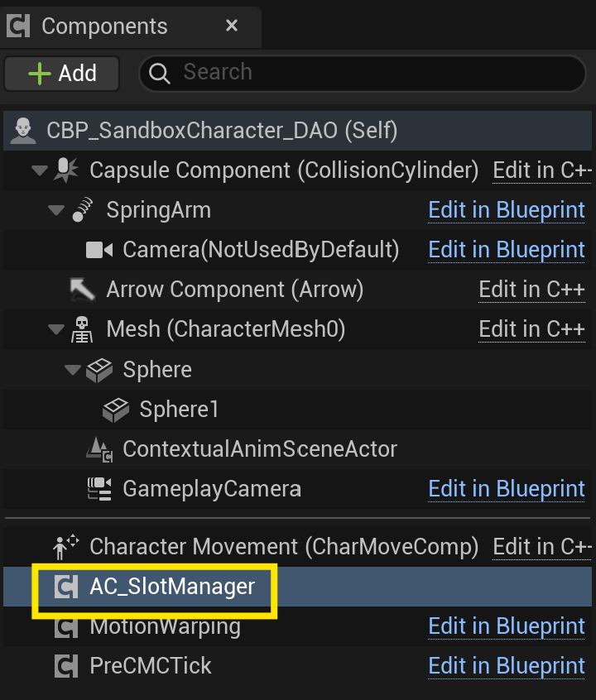Open Edit in Blueprint for GameplayCamera
Image resolution: width=596 pixels, height=700 pixels.
tap(507, 489)
